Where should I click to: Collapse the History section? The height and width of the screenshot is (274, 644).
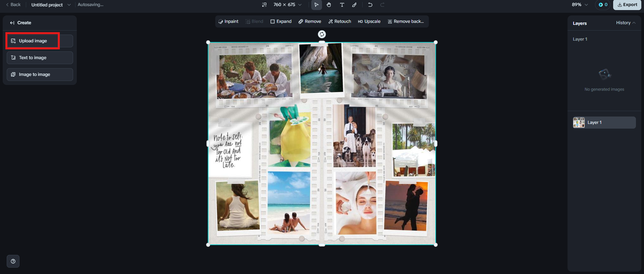click(625, 23)
